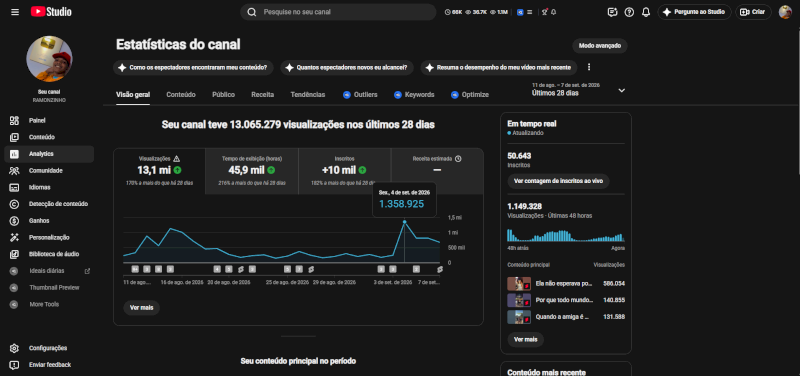Click Ver mais under the views chart
Viewport: 800px width, 376px height.
[x=141, y=308]
